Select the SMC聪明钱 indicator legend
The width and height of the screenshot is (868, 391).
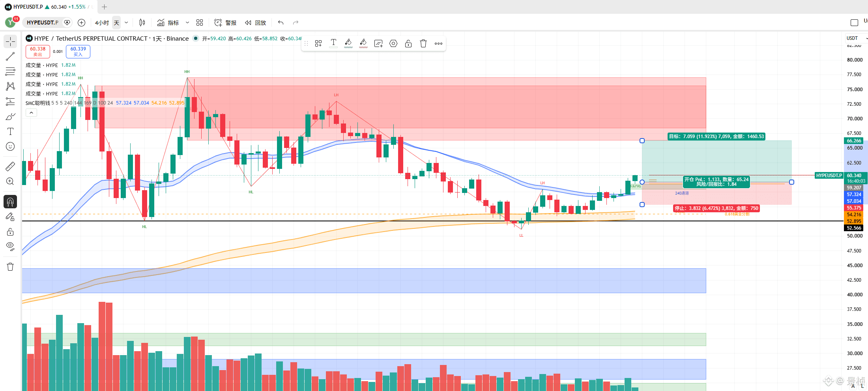38,103
